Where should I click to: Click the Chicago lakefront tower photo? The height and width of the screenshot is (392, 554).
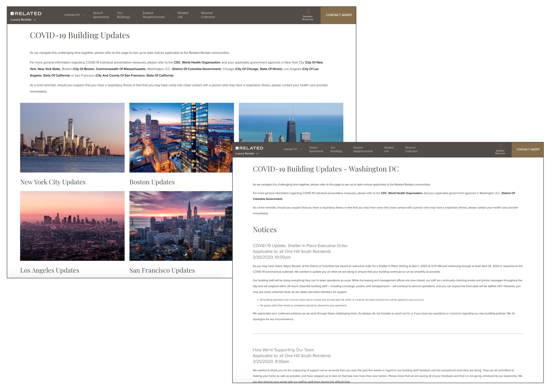tap(291, 122)
